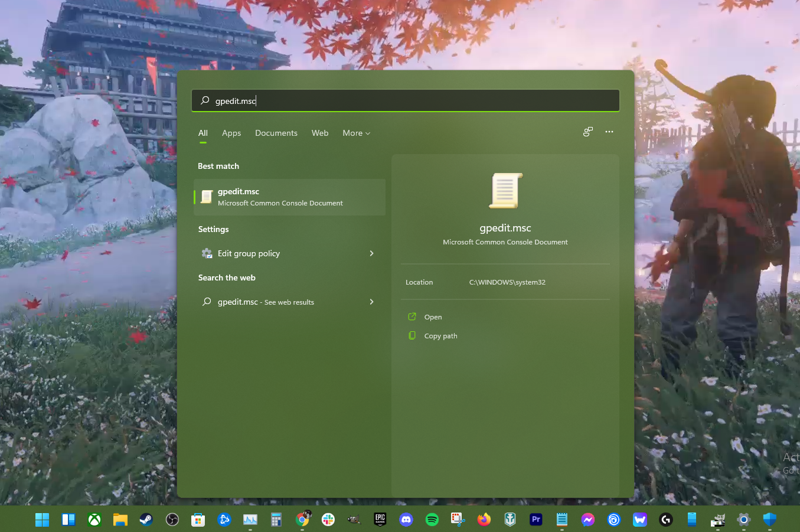The image size is (800, 532).
Task: Click the large gpedit.msc document icon
Action: [505, 191]
